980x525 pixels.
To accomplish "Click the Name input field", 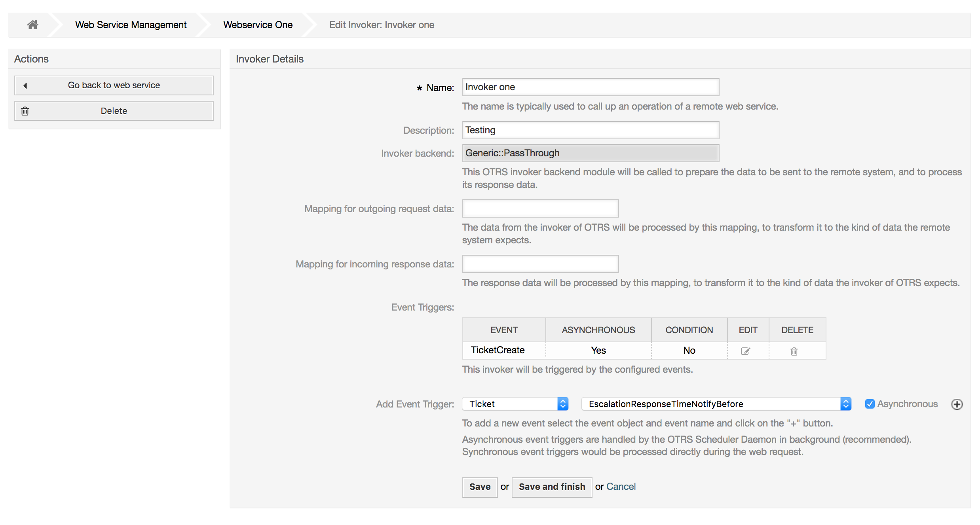I will tap(590, 86).
